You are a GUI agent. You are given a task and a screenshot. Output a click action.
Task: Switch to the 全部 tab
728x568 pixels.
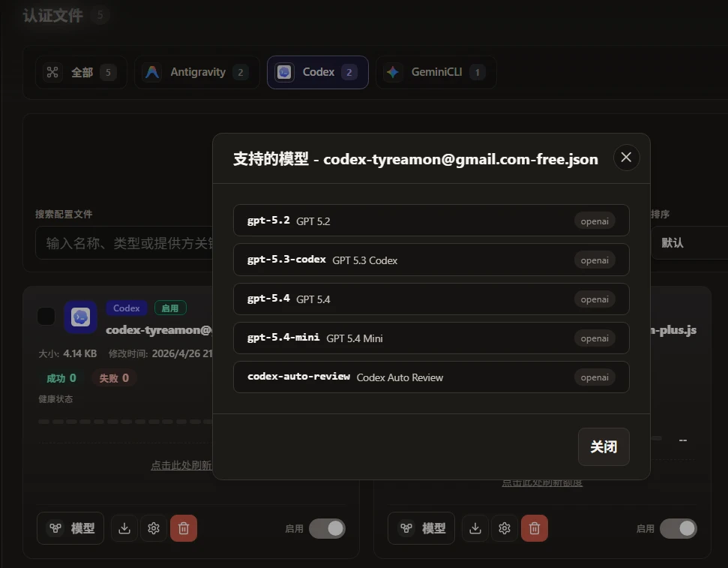click(81, 72)
